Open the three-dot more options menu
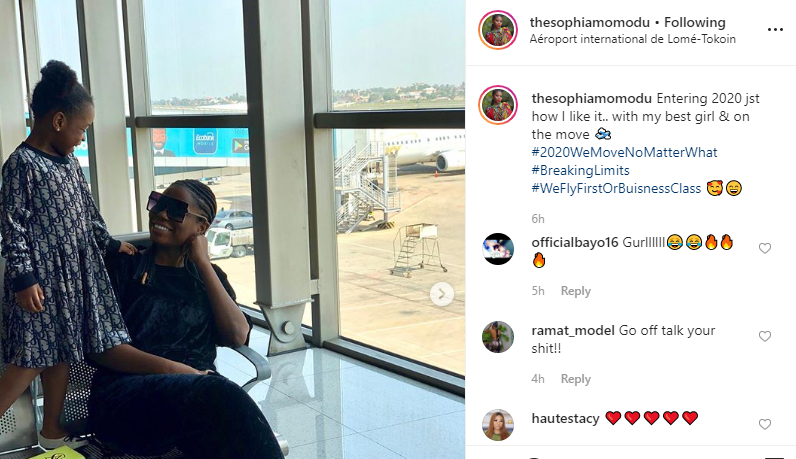This screenshot has height=459, width=796. [x=775, y=30]
